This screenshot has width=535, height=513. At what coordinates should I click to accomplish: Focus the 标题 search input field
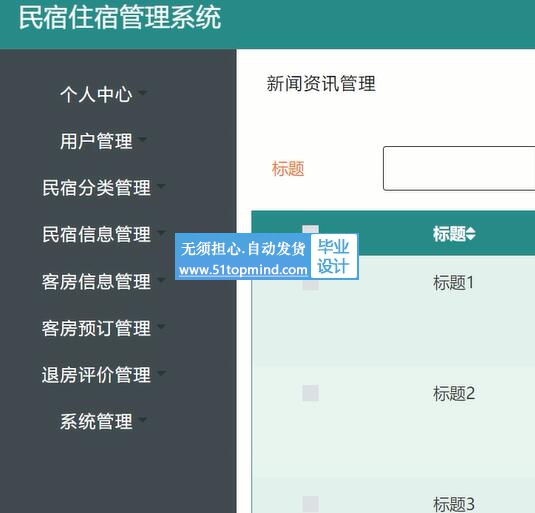click(459, 168)
